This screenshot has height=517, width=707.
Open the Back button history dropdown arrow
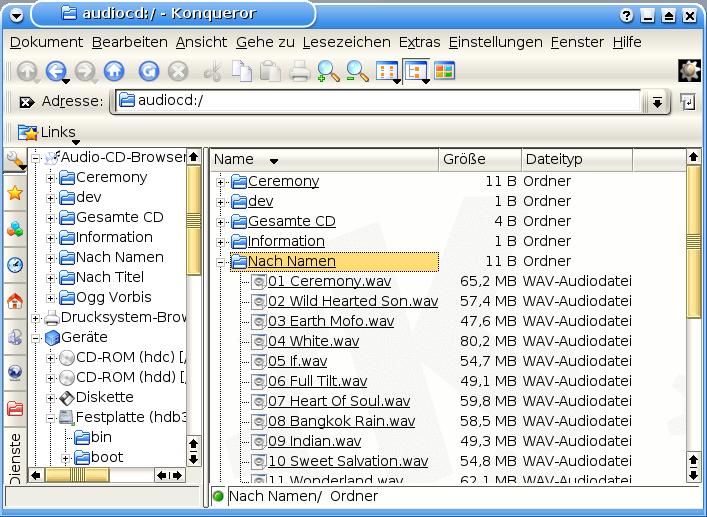pos(66,81)
